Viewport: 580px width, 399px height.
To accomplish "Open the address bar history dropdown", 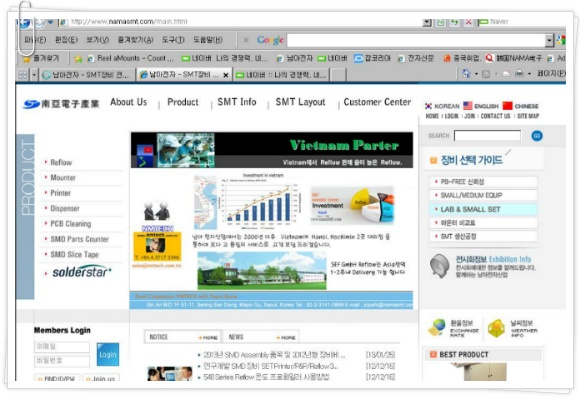I will pos(427,23).
